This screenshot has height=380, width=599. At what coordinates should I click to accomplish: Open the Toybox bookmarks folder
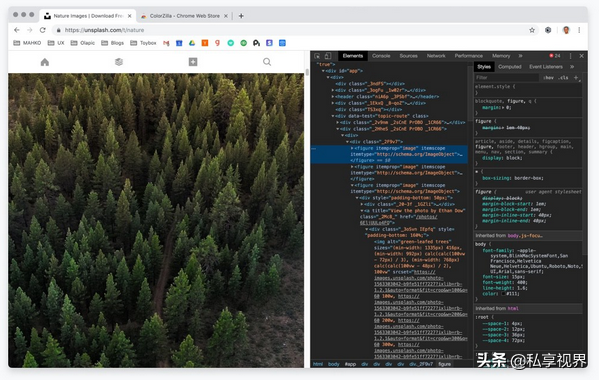click(143, 43)
